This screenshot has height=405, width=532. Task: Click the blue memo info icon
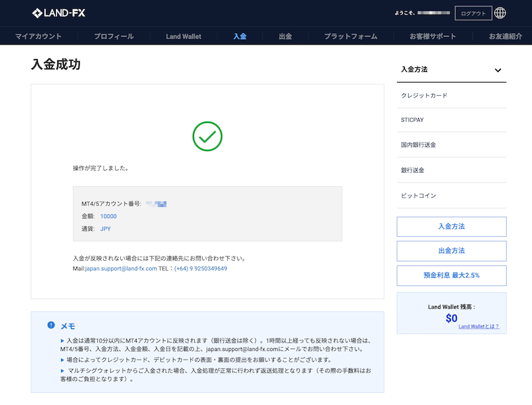click(x=51, y=325)
